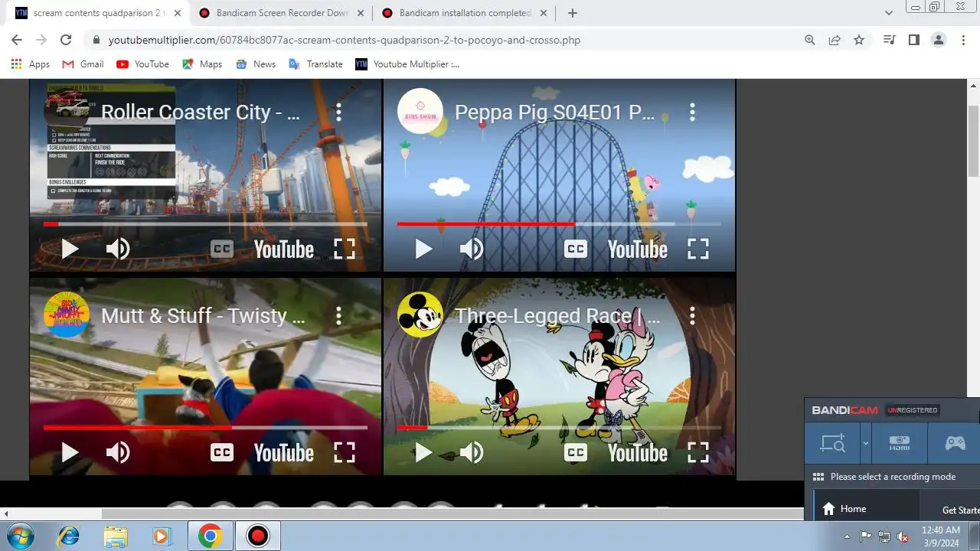The image size is (980, 551).
Task: Toggle captions on Three-Legged Race video
Action: point(576,453)
